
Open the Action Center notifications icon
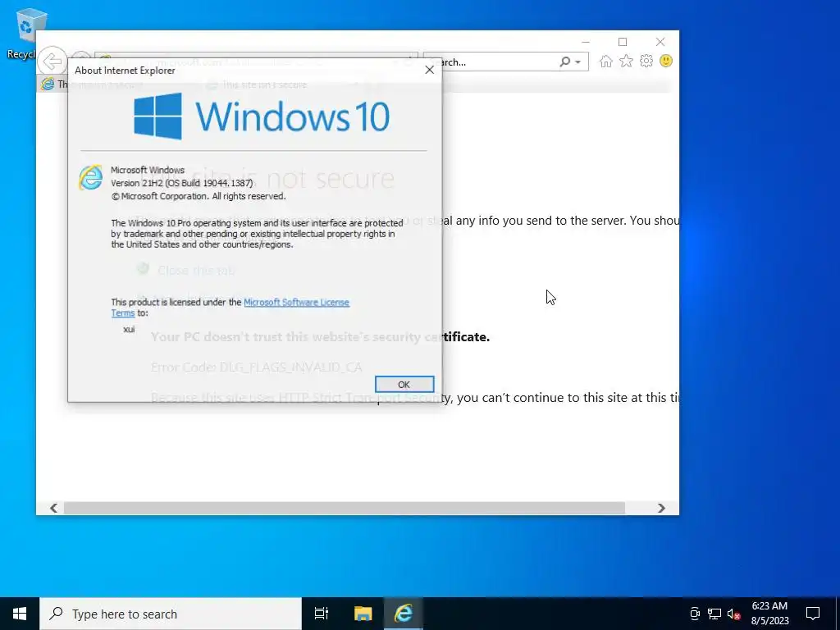(813, 614)
